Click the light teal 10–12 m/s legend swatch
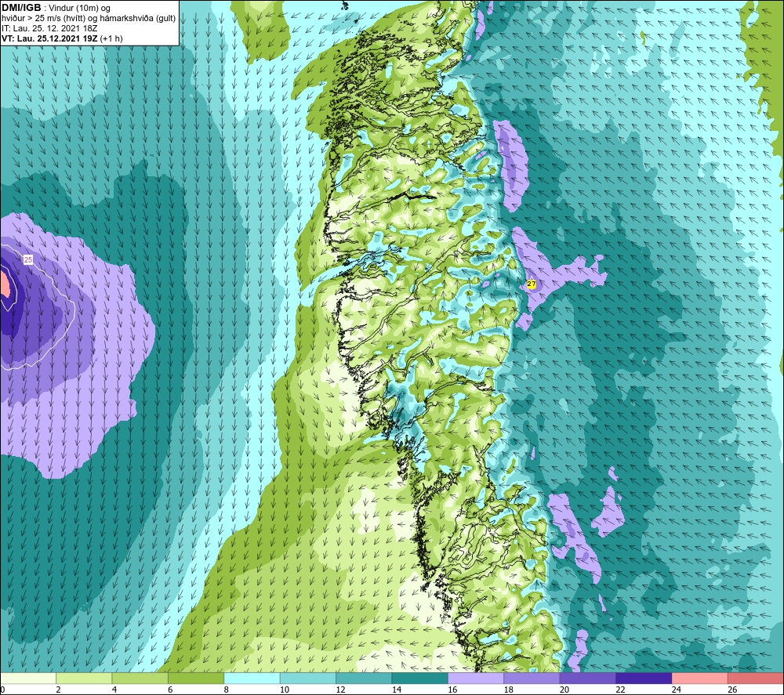 tap(308, 678)
